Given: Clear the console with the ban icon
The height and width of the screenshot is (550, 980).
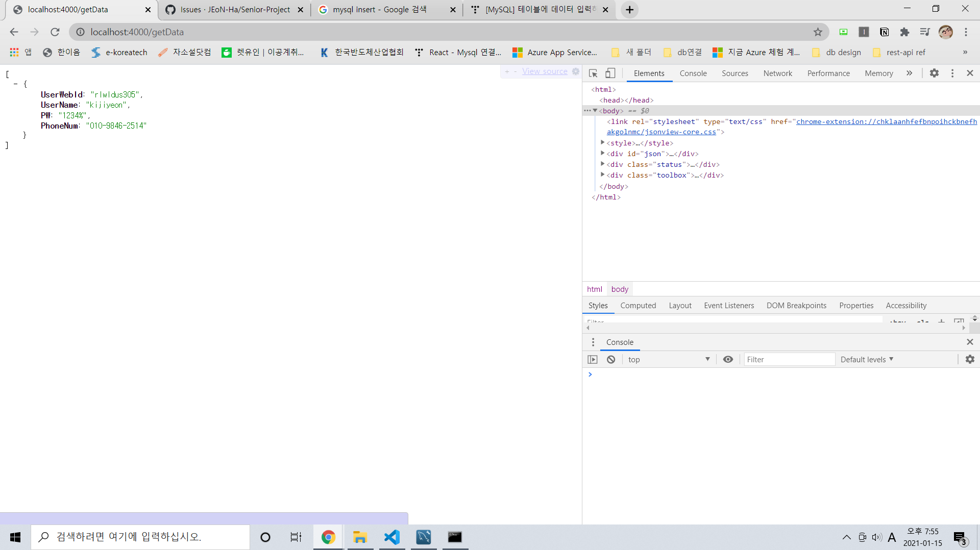Looking at the screenshot, I should pos(611,360).
